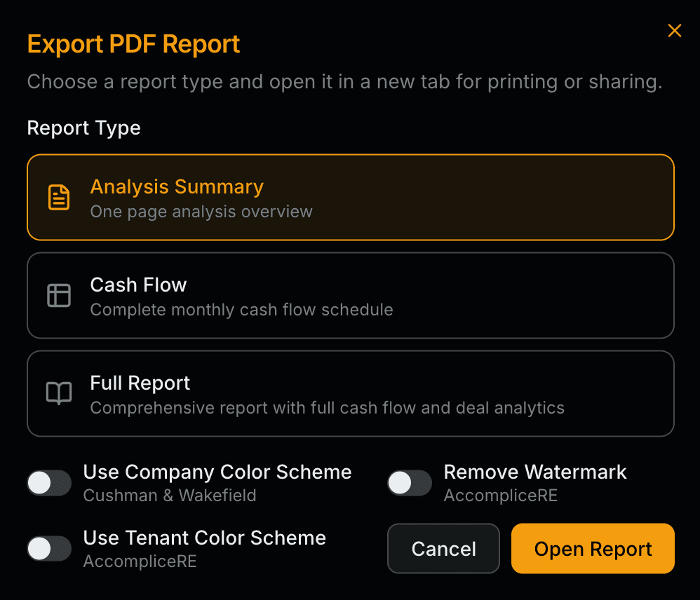Click Open Report to generate the PDF

click(593, 548)
